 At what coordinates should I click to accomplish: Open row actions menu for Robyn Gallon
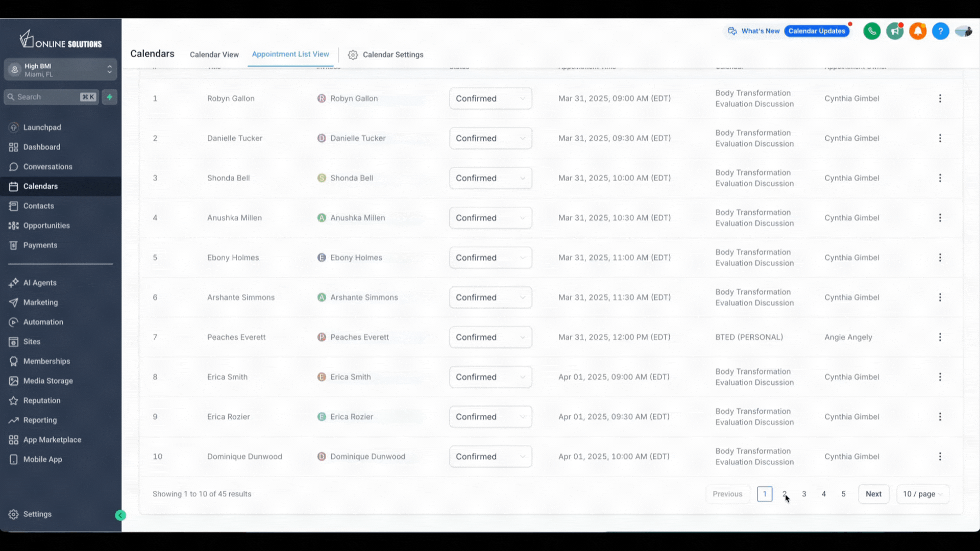(940, 98)
